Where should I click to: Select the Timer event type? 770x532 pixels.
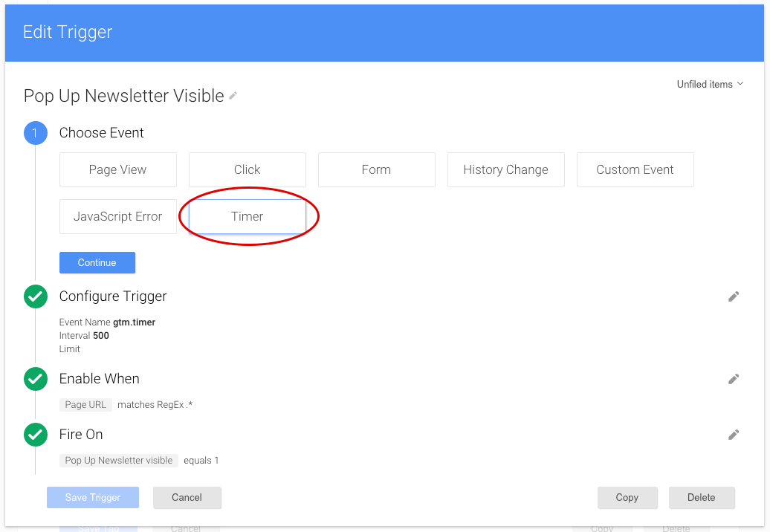point(247,216)
